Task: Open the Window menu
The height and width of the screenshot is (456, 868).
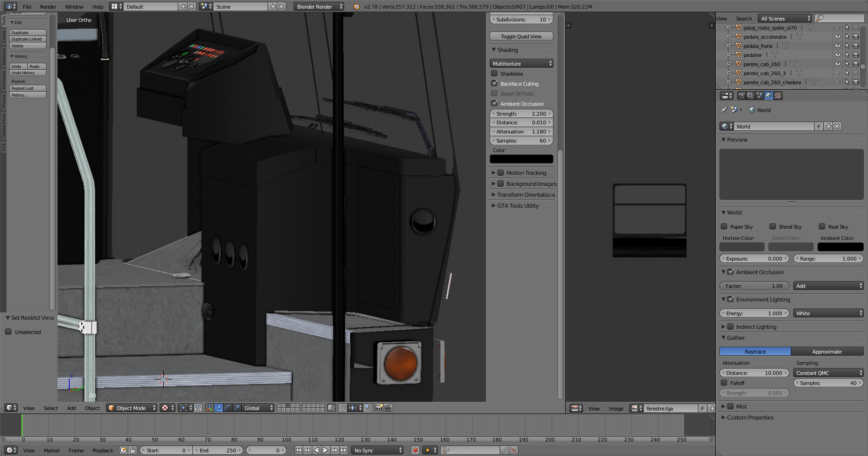Action: 74,7
